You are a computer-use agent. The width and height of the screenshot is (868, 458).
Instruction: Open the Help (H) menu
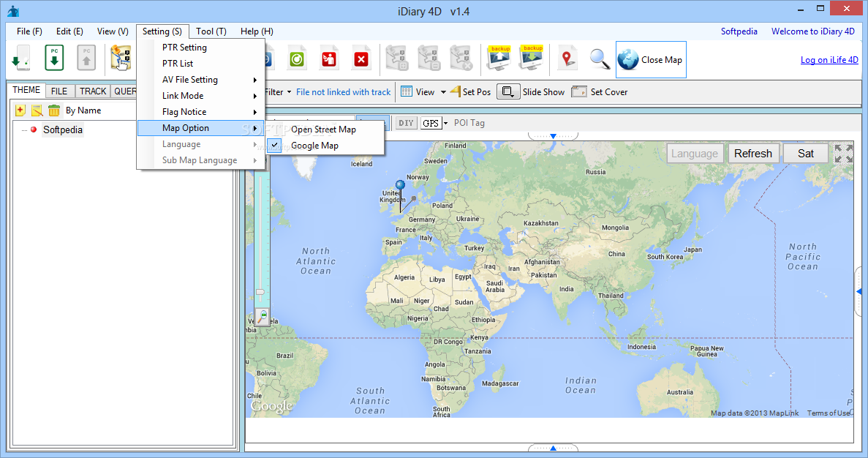click(257, 31)
